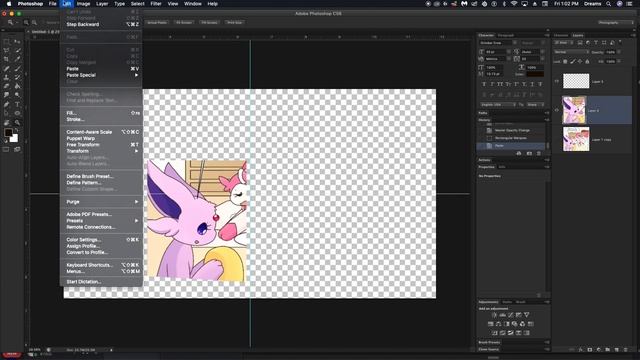Open the macOS Spotlight search
Image resolution: width=640 pixels, height=360 pixels.
tap(609, 4)
